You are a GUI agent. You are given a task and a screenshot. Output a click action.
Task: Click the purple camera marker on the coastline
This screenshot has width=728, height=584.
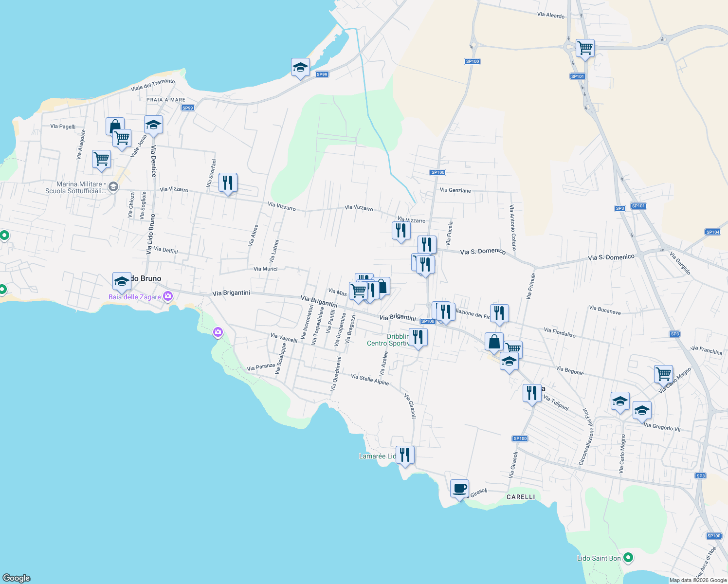pos(218,332)
